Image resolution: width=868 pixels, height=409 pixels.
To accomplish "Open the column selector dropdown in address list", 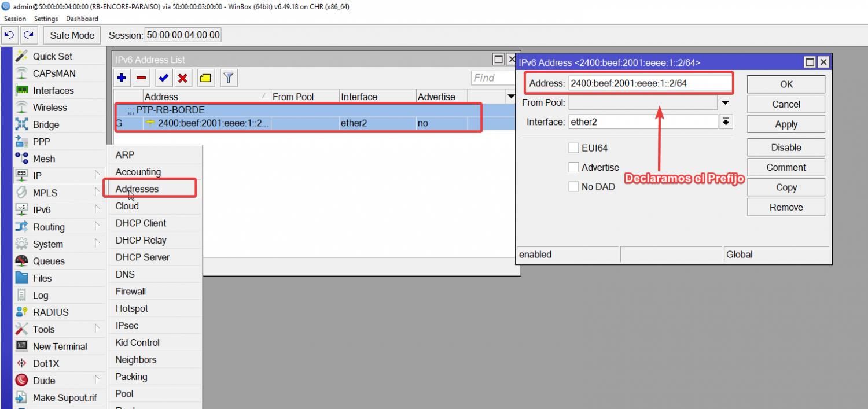I will [x=510, y=97].
